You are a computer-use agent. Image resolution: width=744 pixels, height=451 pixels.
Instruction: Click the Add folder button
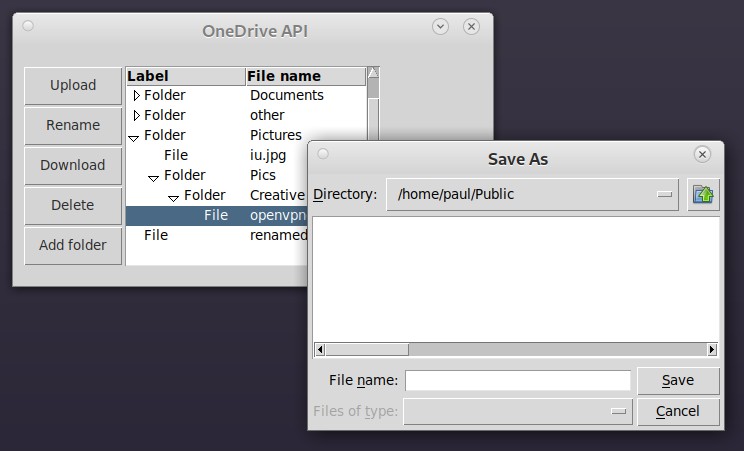pyautogui.click(x=73, y=245)
